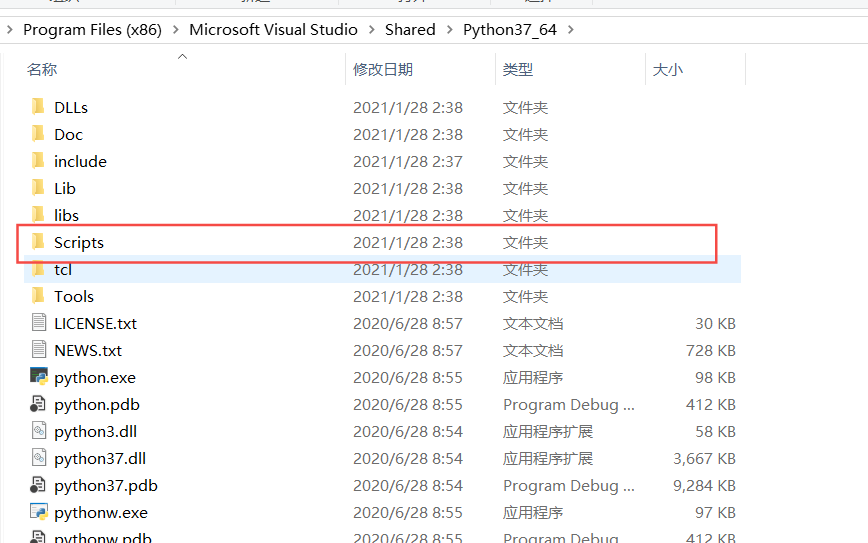Select the include folder name
Image resolution: width=868 pixels, height=543 pixels.
click(80, 162)
